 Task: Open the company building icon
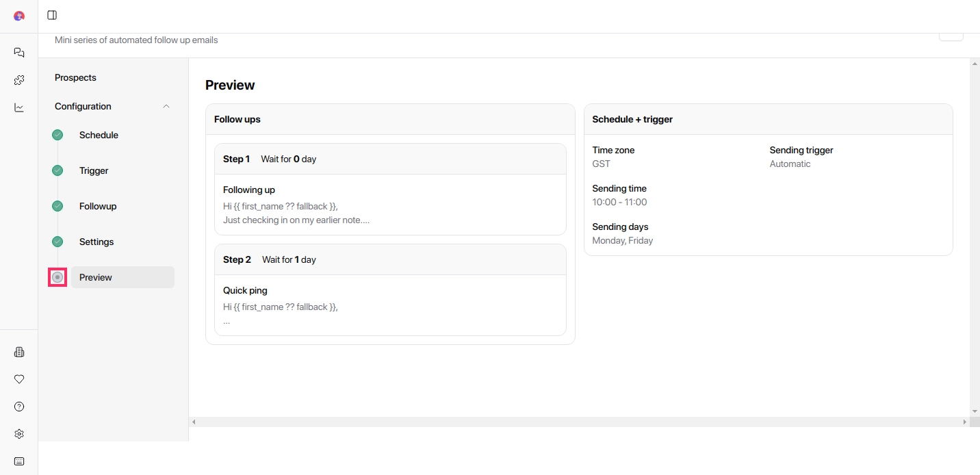click(x=19, y=352)
